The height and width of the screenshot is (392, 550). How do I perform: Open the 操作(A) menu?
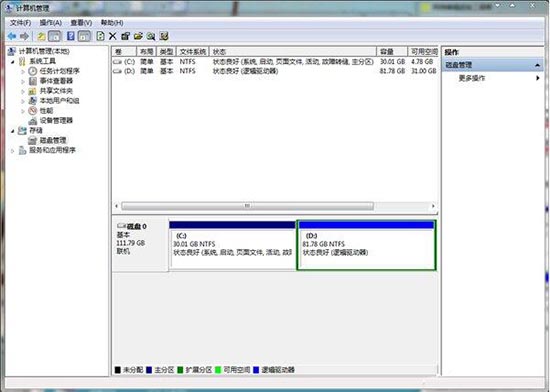[51, 23]
